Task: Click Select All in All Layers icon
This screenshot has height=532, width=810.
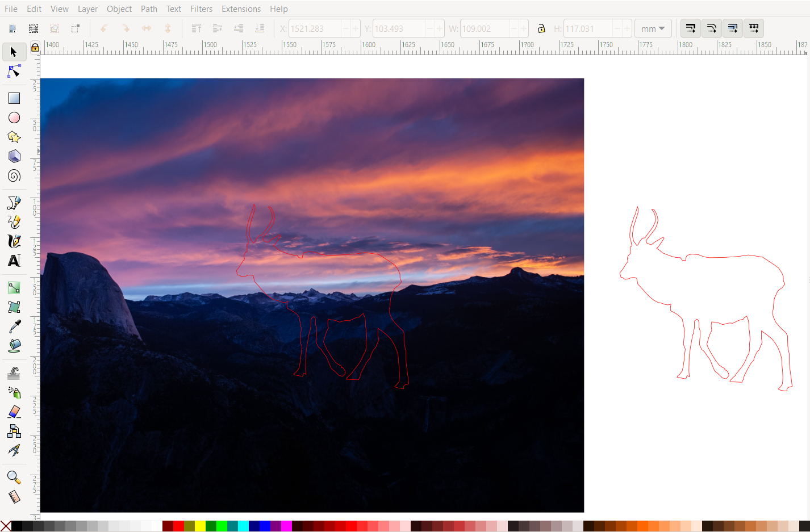Action: (x=34, y=28)
